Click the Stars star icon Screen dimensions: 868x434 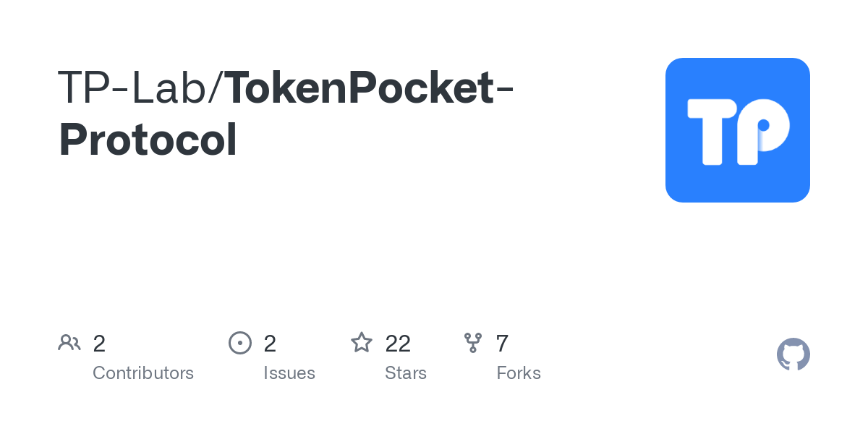pyautogui.click(x=362, y=343)
